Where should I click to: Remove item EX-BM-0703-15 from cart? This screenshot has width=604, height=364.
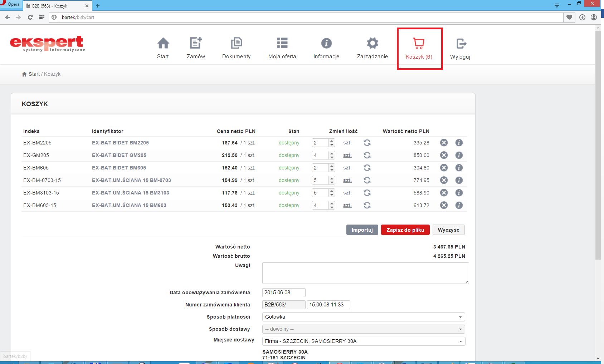[x=444, y=180]
